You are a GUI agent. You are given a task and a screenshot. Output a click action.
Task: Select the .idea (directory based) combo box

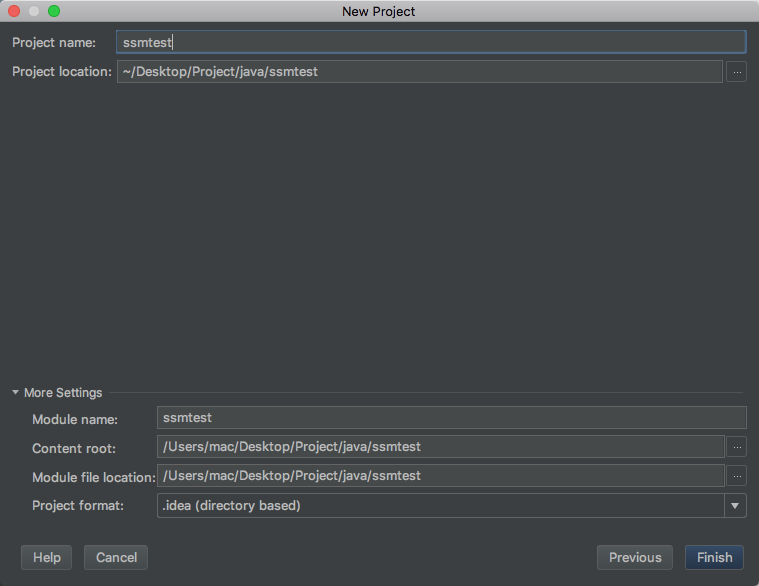tap(440, 506)
